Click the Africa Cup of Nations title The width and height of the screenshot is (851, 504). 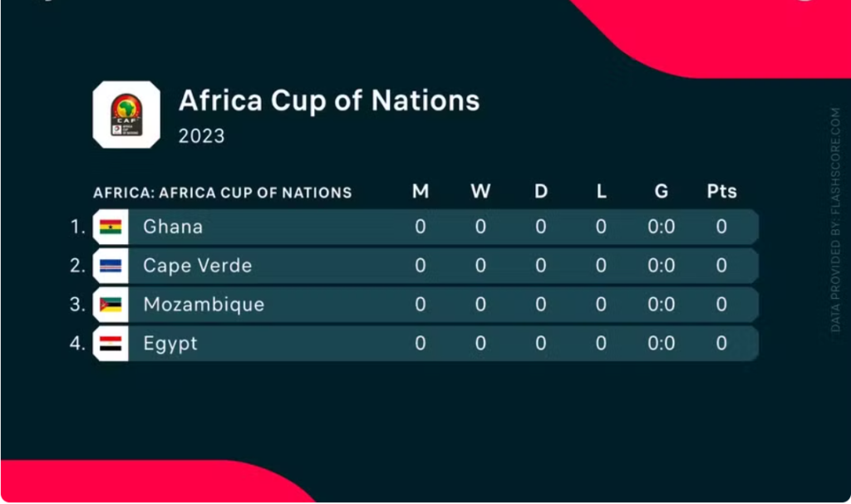pos(329,101)
